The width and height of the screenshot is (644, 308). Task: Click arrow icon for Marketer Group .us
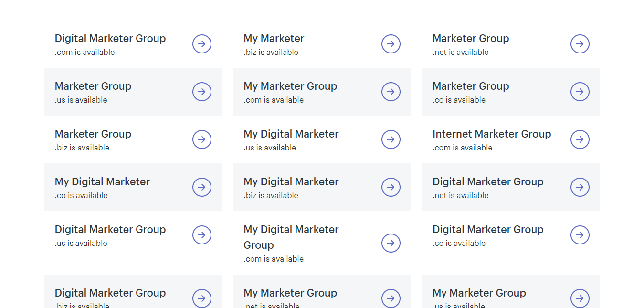pos(202,92)
